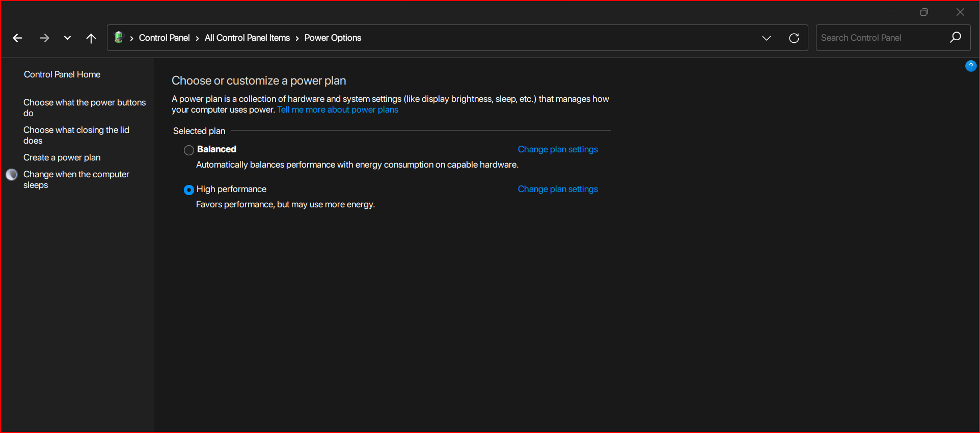980x433 pixels.
Task: Expand the address bar history dropdown
Action: pyautogui.click(x=766, y=38)
